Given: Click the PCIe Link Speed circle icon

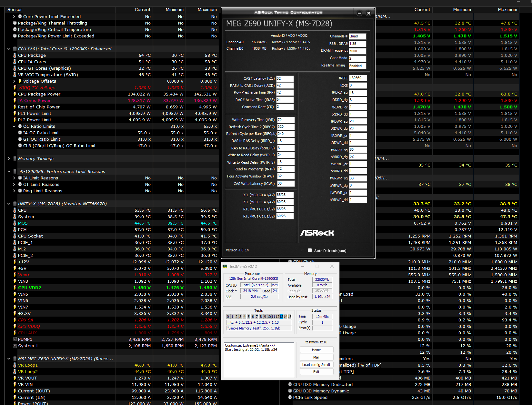Looking at the screenshot, I should tap(290, 397).
